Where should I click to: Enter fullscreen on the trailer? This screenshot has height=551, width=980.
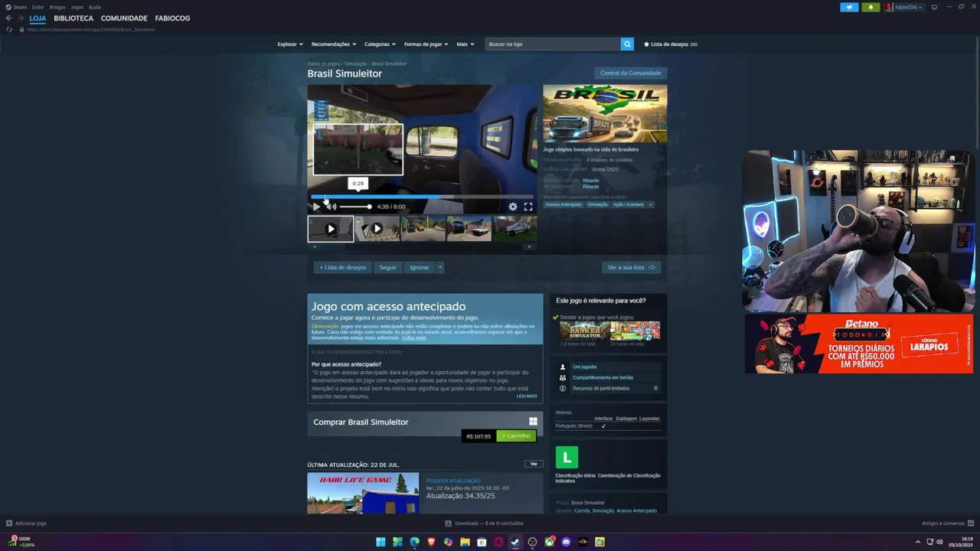[x=528, y=207]
